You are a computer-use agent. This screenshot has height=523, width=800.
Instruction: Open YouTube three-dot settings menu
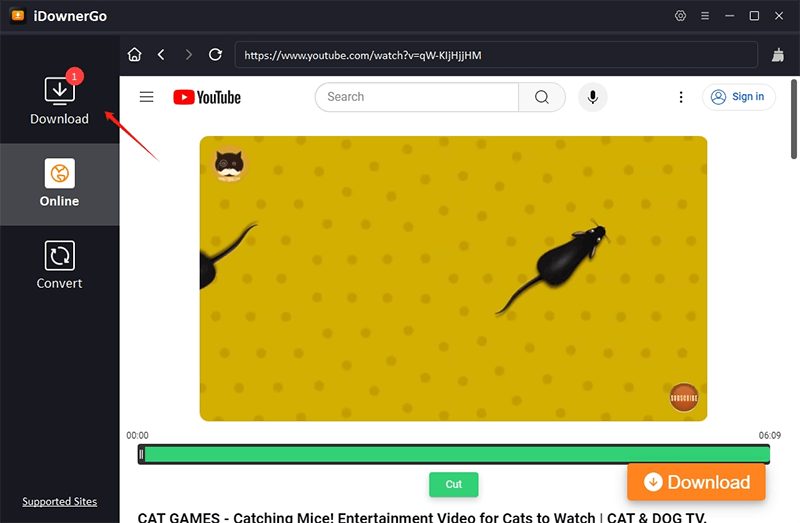[681, 97]
